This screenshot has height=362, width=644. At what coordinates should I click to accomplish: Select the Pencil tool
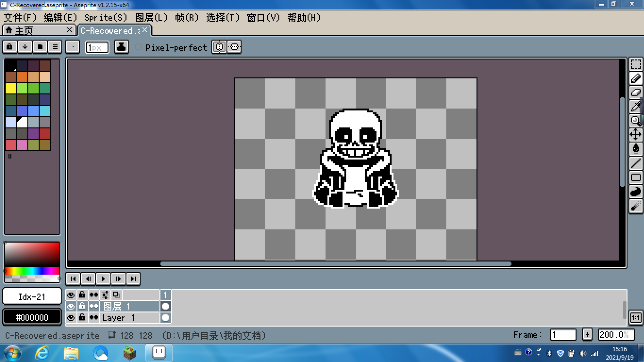[636, 78]
